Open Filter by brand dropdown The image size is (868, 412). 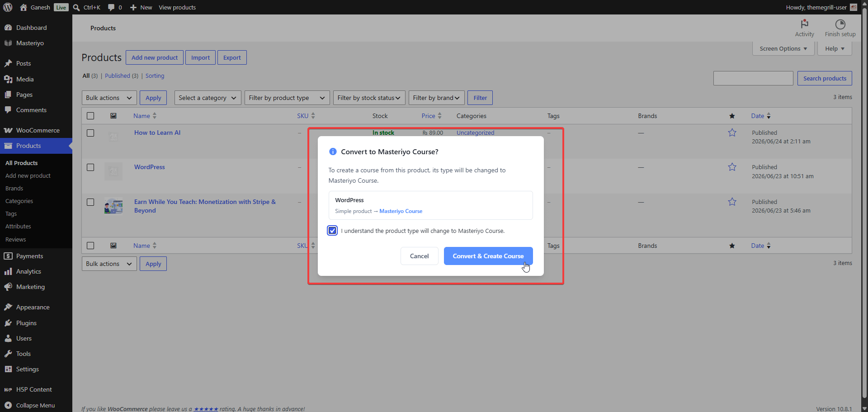437,98
